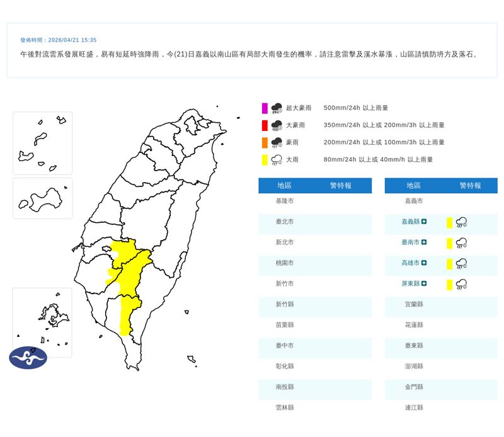Expand 臺南市 township list via plus icon
504x437 pixels.
(x=425, y=242)
